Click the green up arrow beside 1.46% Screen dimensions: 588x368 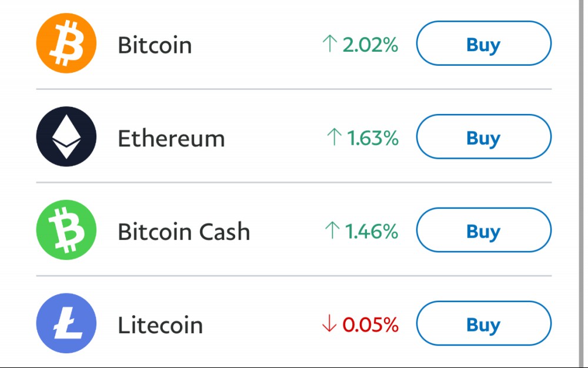coord(332,230)
